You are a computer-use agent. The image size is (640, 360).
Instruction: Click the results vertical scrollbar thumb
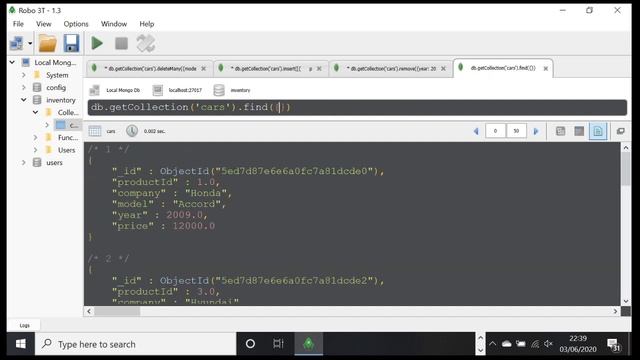pyautogui.click(x=625, y=169)
